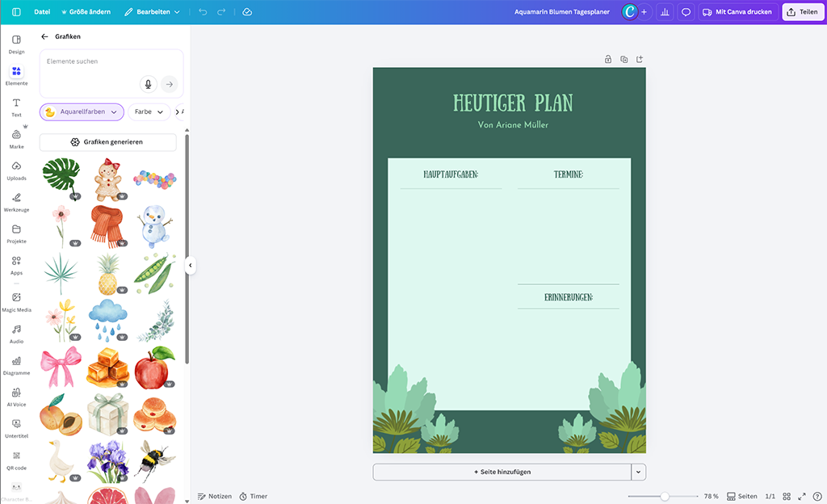The height and width of the screenshot is (504, 827).
Task: Insert the pineapple graphic
Action: tap(108, 273)
